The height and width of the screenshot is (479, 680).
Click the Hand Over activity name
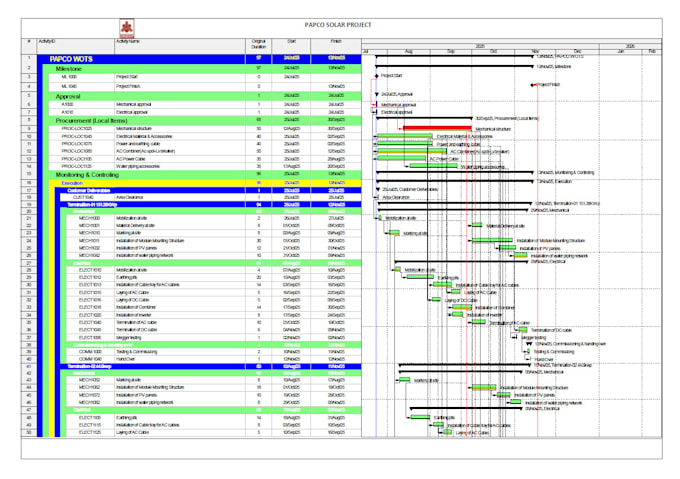(125, 359)
